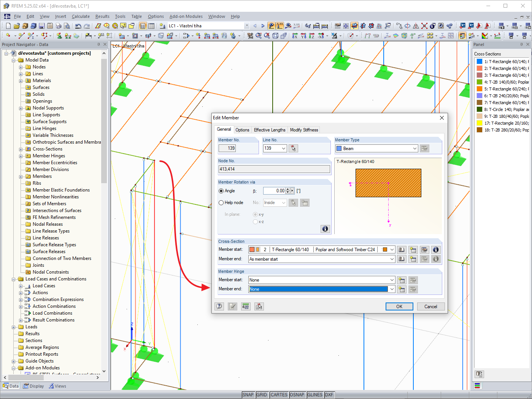The width and height of the screenshot is (532, 399).
Task: Open the Member Type dropdown
Action: pyautogui.click(x=414, y=149)
